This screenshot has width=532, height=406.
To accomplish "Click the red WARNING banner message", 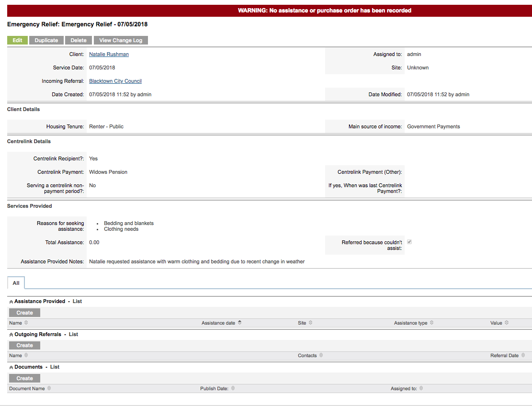I will 324,11.
